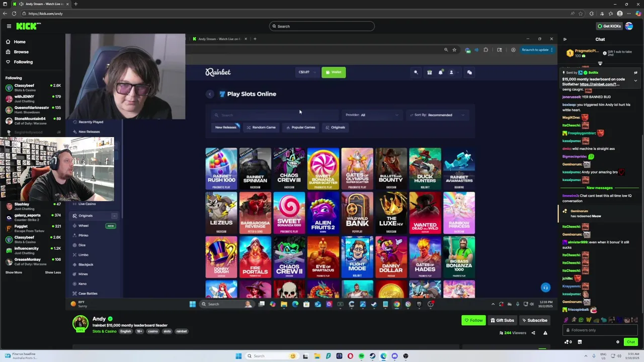Expand the pinned message chevron
The height and width of the screenshot is (362, 644).
point(635,80)
